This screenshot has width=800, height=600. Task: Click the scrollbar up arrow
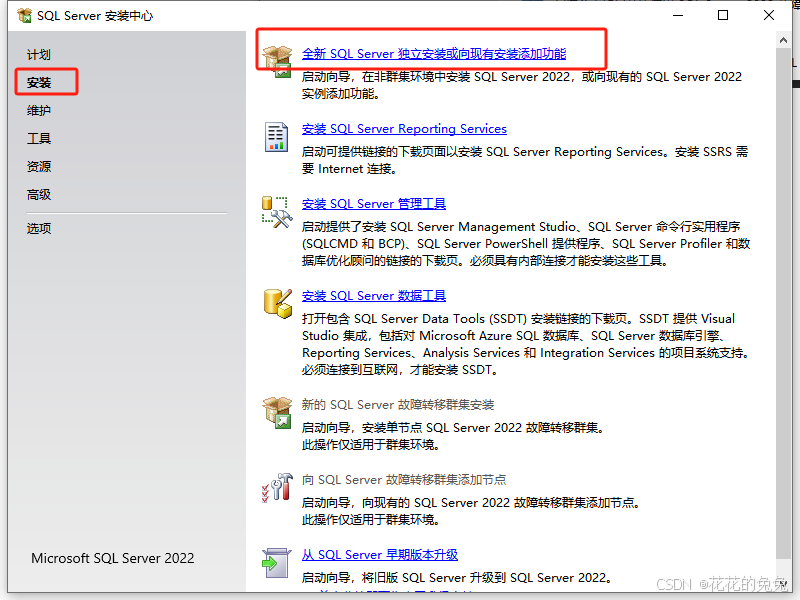(x=783, y=40)
